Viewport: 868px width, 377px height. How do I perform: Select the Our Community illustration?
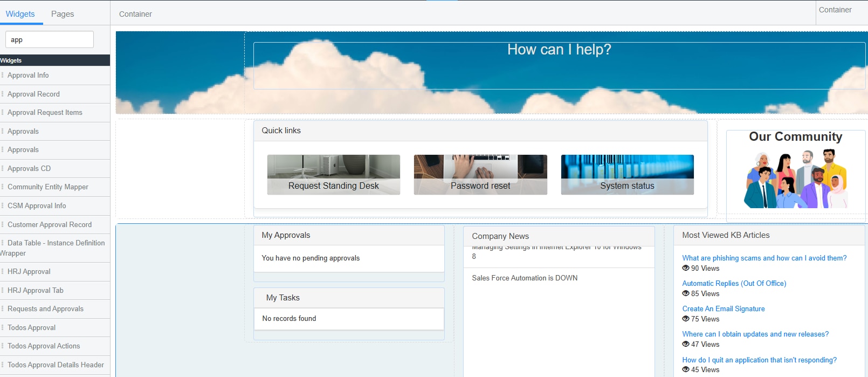pos(795,179)
